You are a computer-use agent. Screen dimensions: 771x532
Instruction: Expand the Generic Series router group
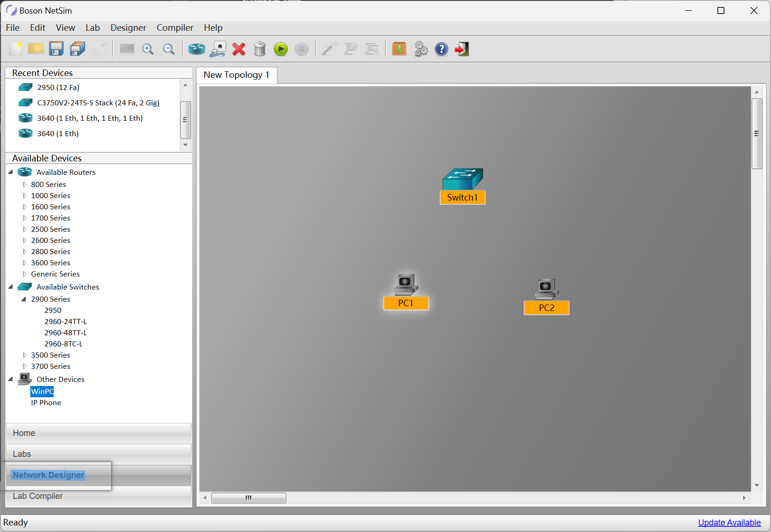click(x=25, y=274)
